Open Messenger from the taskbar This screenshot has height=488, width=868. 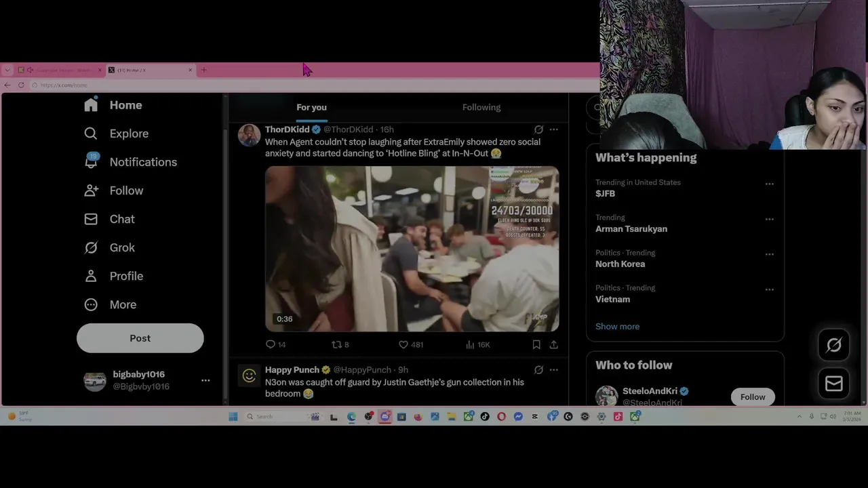518,416
